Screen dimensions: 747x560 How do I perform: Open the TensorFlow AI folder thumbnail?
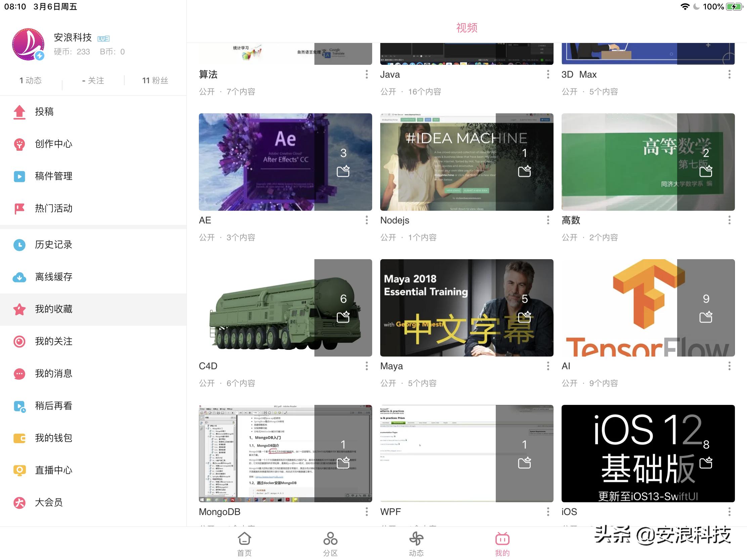(648, 308)
